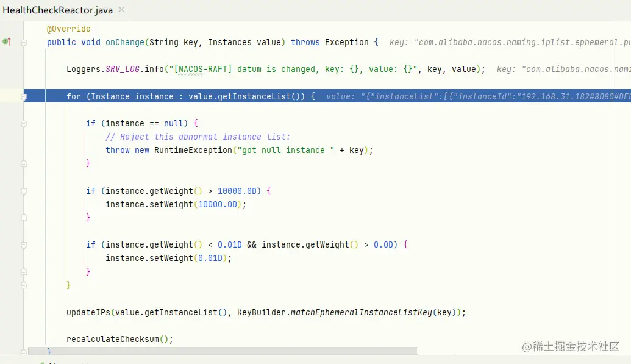
Task: Collapse the 'getWeight() > 10000.0D' if block
Action: [x=24, y=191]
